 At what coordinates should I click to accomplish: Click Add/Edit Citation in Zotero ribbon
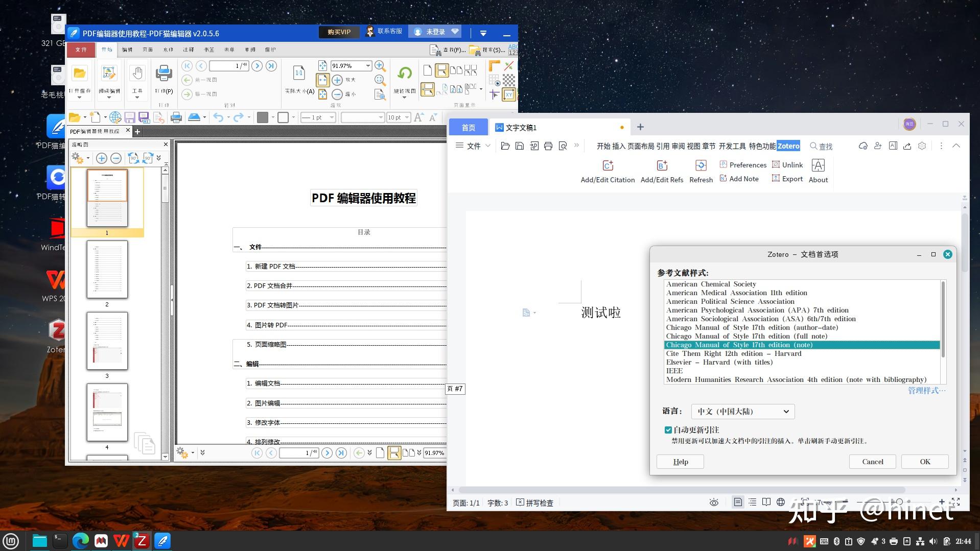(x=608, y=172)
